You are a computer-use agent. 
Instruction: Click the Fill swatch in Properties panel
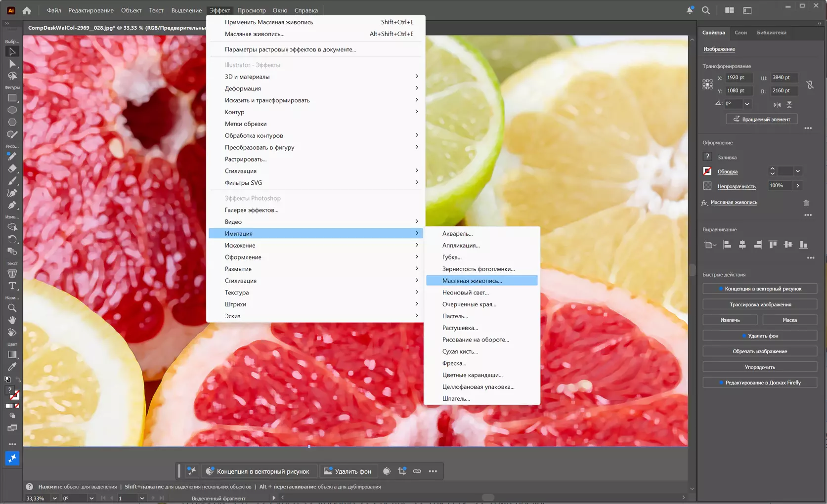coord(707,157)
